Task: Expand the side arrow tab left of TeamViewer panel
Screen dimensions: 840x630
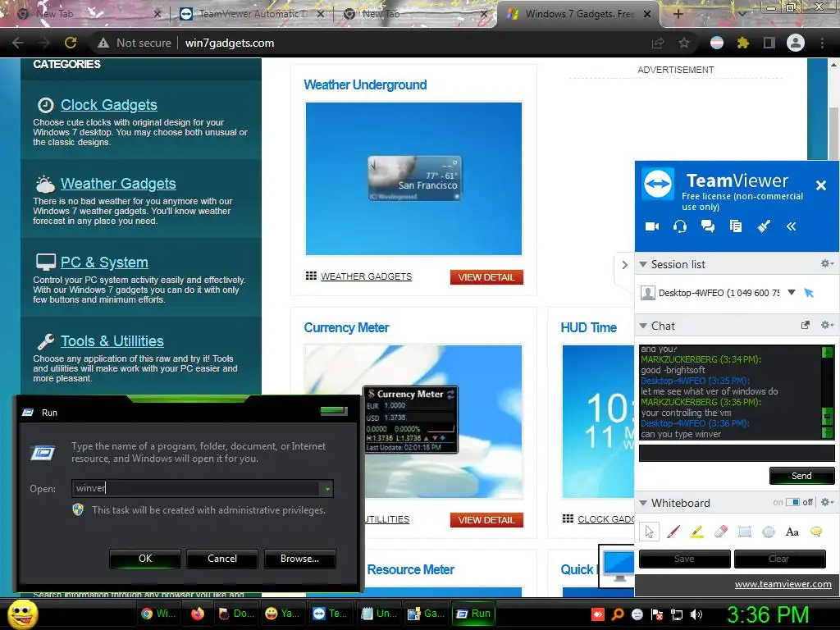Action: [x=624, y=265]
